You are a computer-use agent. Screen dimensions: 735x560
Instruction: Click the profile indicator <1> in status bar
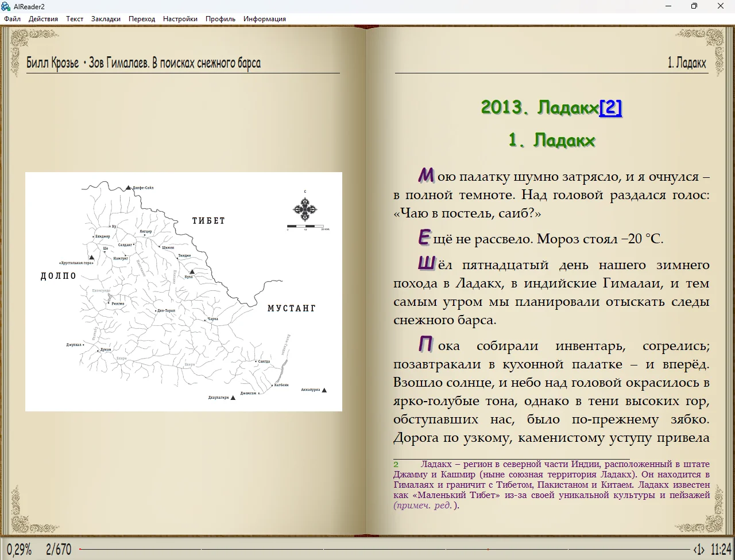point(698,549)
